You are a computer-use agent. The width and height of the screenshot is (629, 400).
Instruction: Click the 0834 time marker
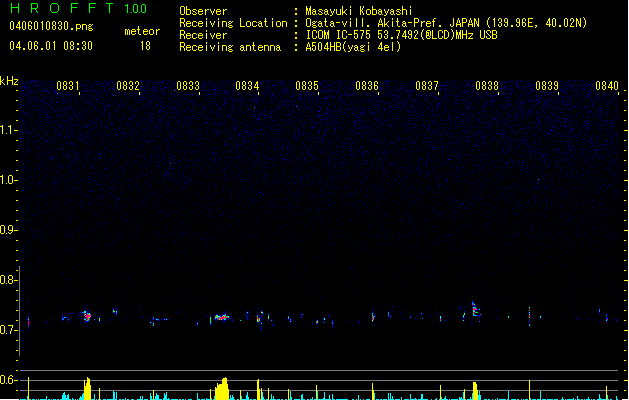(247, 85)
